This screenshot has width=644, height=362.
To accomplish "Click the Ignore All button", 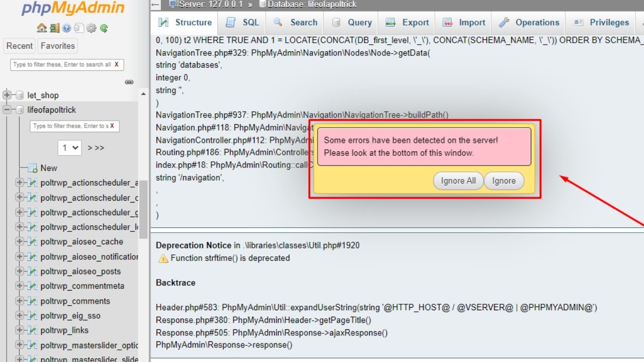I will 458,181.
